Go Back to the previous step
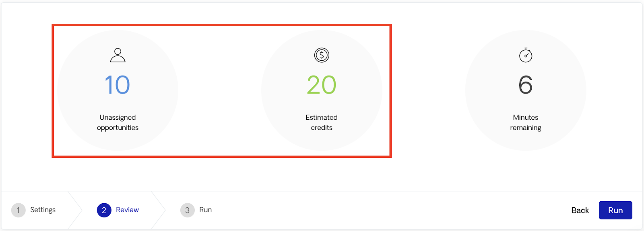 [580, 210]
